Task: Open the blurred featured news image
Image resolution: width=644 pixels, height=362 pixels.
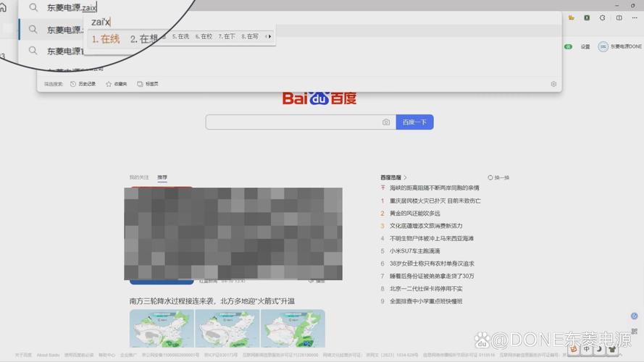Action: coord(233,234)
